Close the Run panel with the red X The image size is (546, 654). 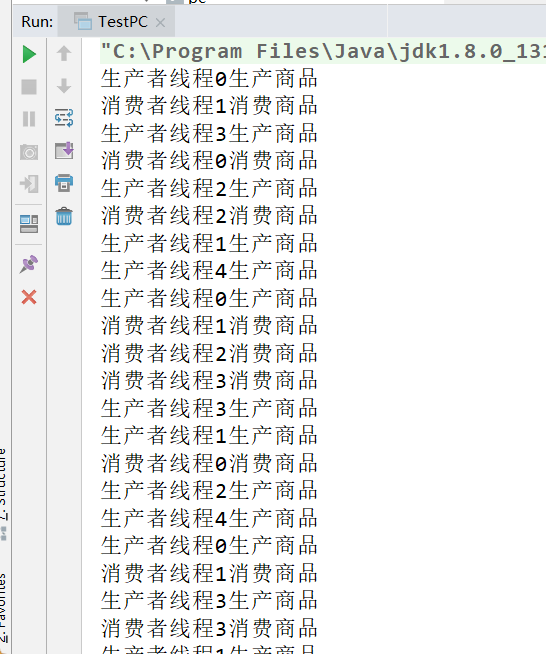coord(29,297)
